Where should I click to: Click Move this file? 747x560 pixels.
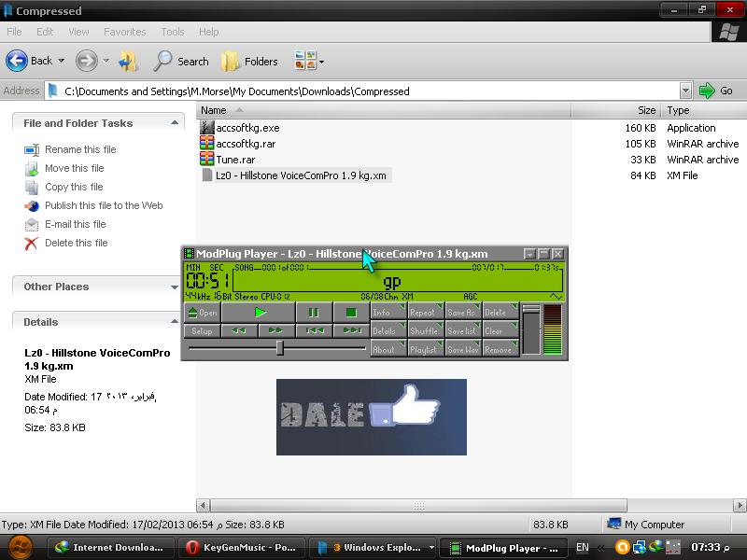(x=75, y=168)
